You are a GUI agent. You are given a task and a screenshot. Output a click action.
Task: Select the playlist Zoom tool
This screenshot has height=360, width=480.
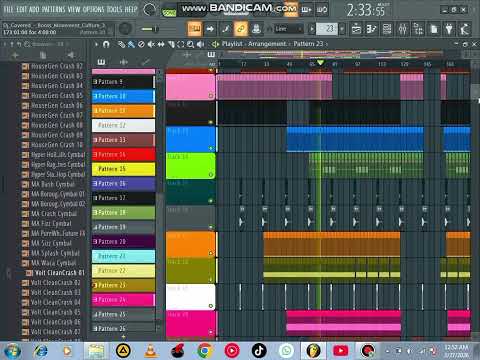pyautogui.click(x=190, y=44)
